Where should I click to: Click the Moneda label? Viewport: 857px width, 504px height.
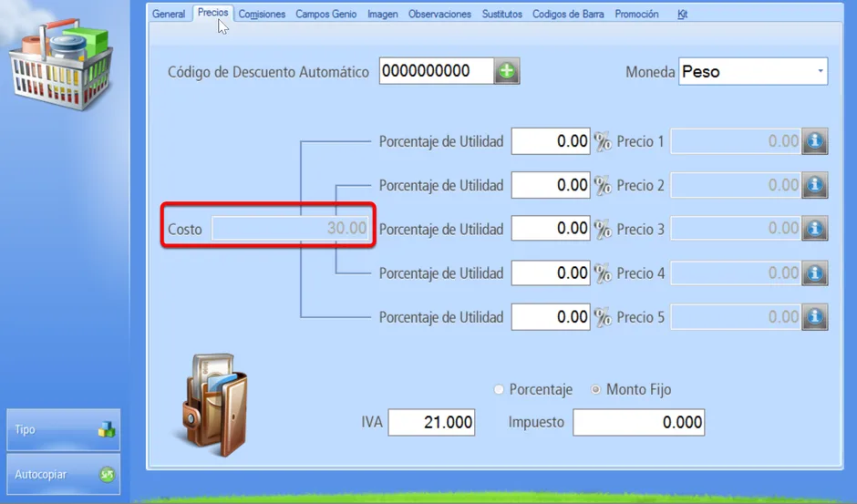pos(650,72)
